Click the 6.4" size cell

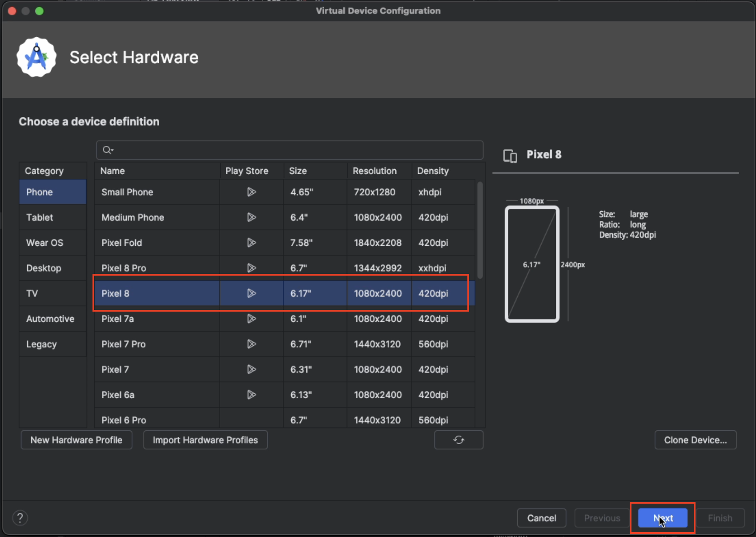point(315,217)
